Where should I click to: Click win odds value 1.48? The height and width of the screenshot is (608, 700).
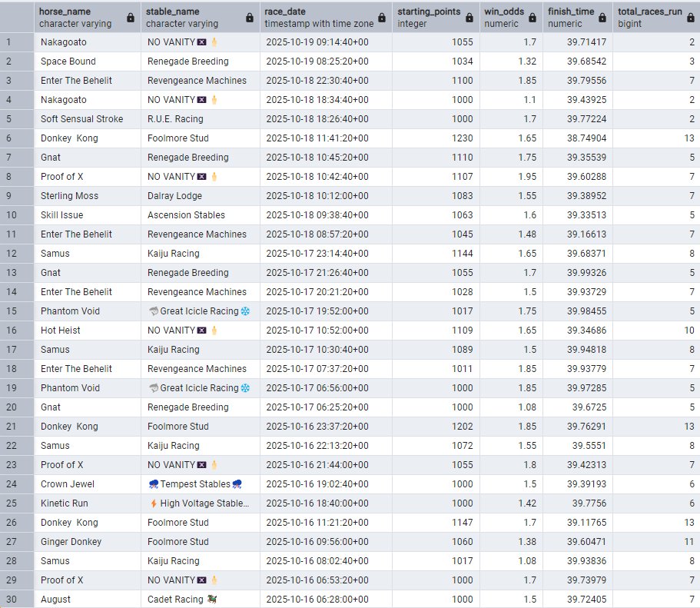511,234
